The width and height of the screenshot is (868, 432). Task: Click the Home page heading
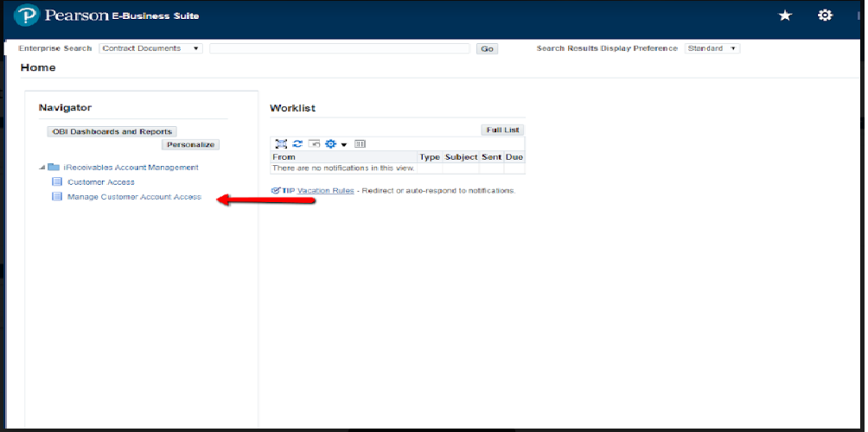coord(38,67)
